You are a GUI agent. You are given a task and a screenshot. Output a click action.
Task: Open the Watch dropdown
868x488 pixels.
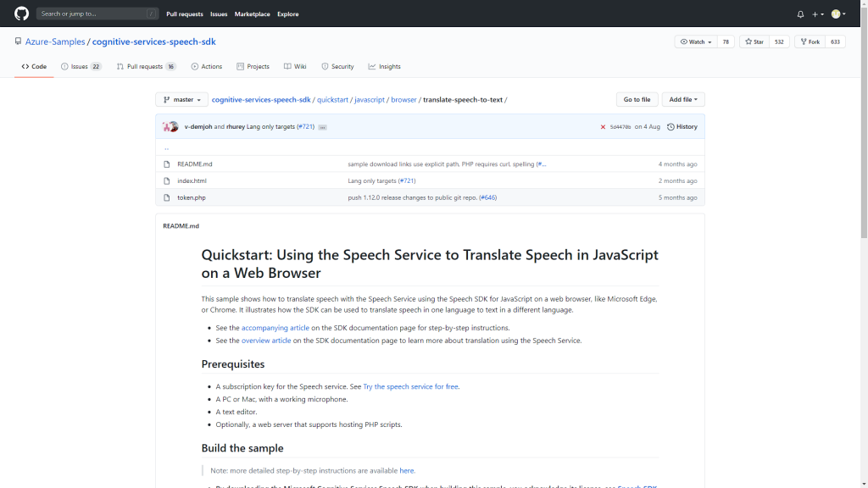[x=696, y=42]
